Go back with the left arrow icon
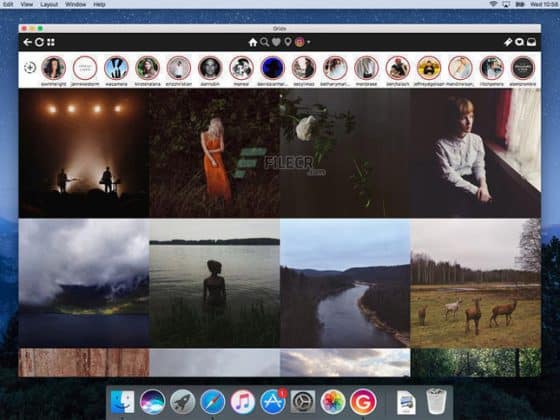Screen dimensions: 560x420 tap(28, 42)
